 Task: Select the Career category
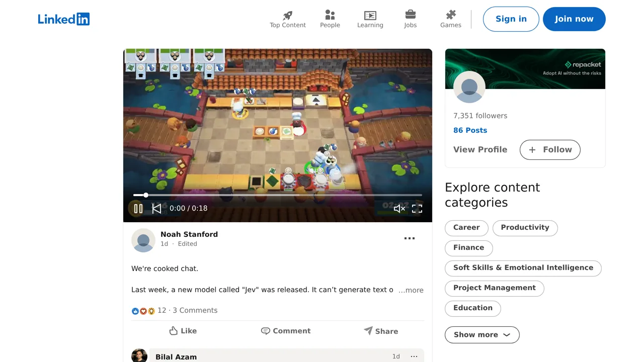click(466, 228)
